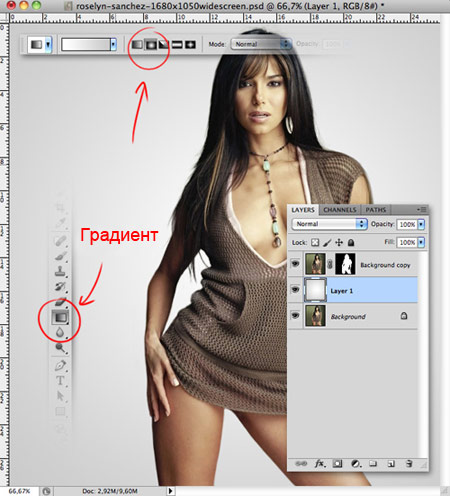Click the Layer 1 gradient thumbnail
Screen dimensions: 450x496
[315, 290]
